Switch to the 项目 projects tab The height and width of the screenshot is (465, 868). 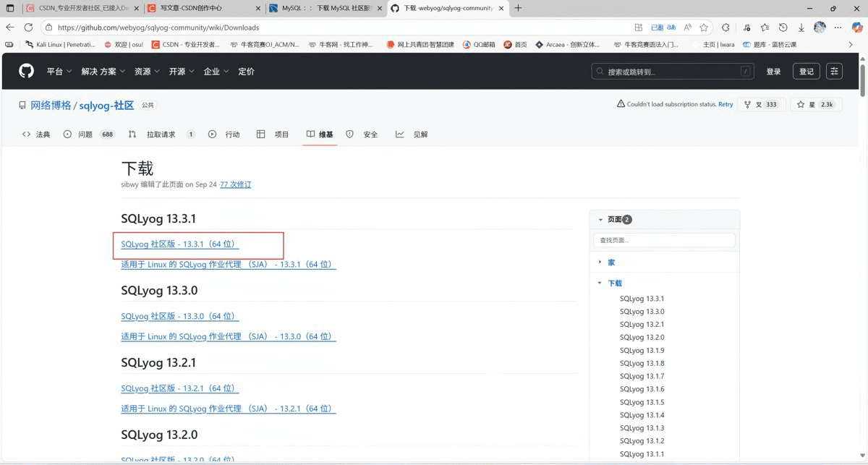coord(273,135)
